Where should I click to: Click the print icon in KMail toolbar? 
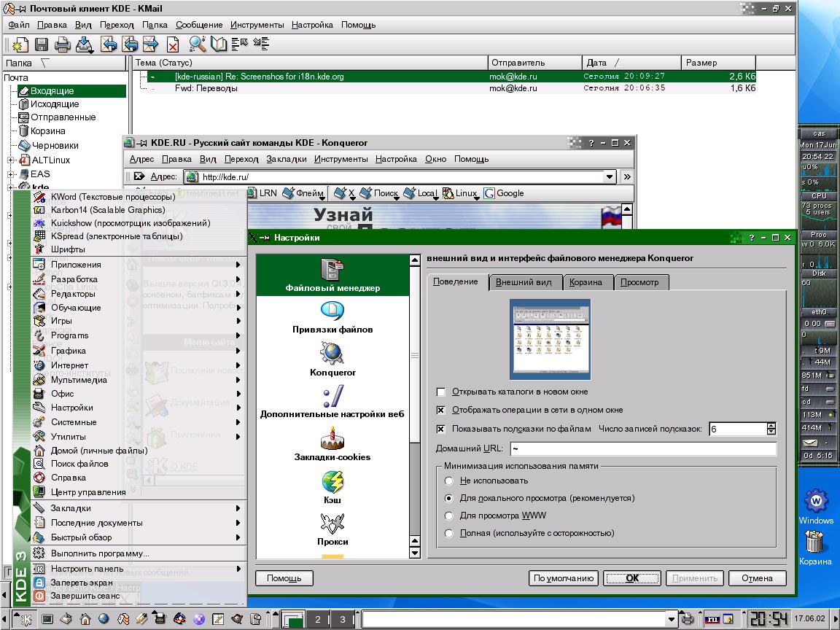63,44
